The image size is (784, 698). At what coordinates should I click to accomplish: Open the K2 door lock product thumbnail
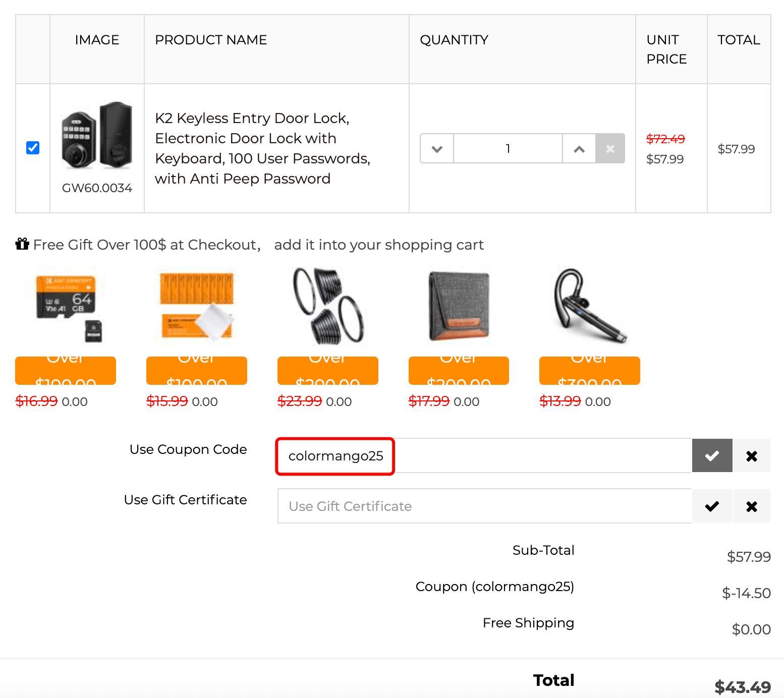click(97, 136)
